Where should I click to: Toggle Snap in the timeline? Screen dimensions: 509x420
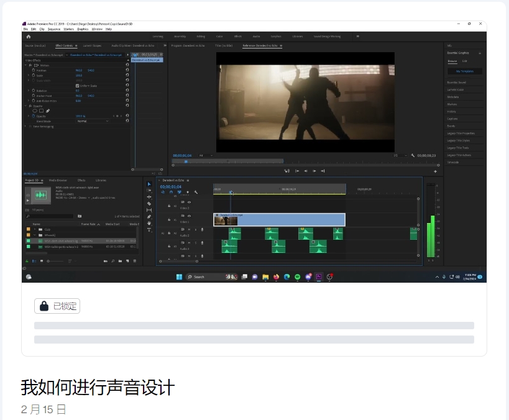(171, 192)
